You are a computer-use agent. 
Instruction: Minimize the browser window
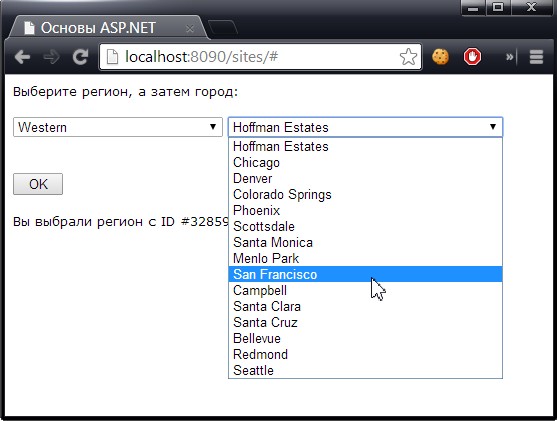[473, 8]
